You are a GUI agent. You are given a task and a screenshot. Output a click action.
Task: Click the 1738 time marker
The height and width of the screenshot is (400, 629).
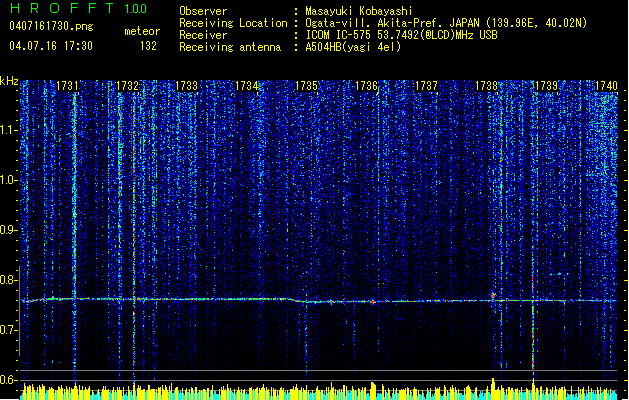[x=487, y=86]
